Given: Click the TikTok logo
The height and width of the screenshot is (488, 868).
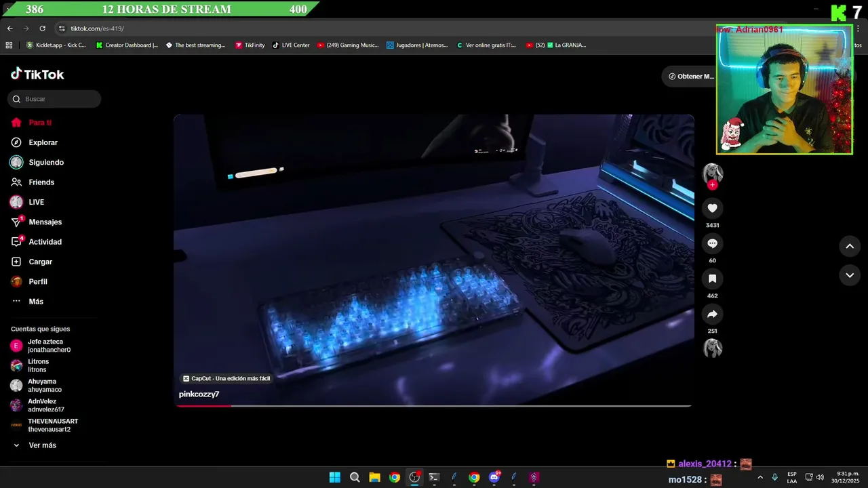Looking at the screenshot, I should pos(37,74).
